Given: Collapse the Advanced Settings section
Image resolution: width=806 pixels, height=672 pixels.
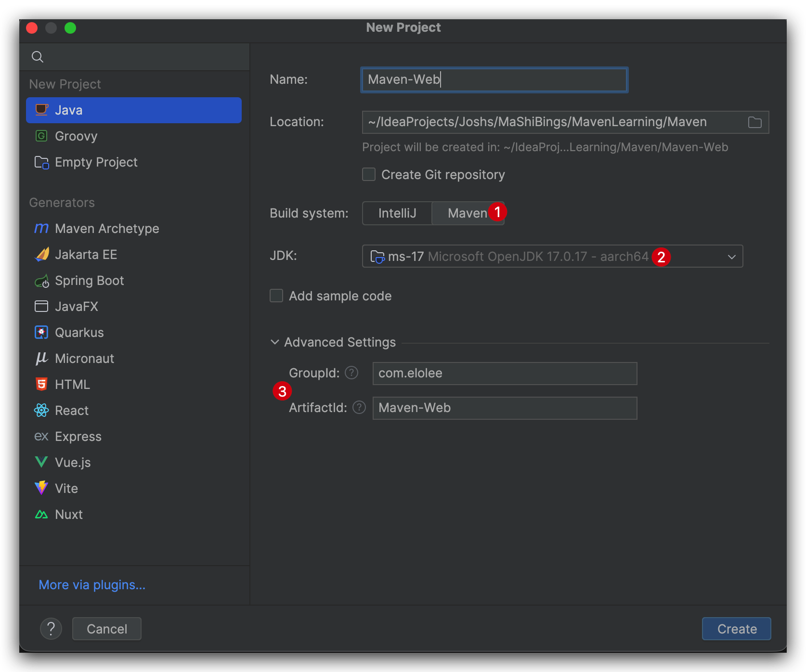Looking at the screenshot, I should click(275, 342).
